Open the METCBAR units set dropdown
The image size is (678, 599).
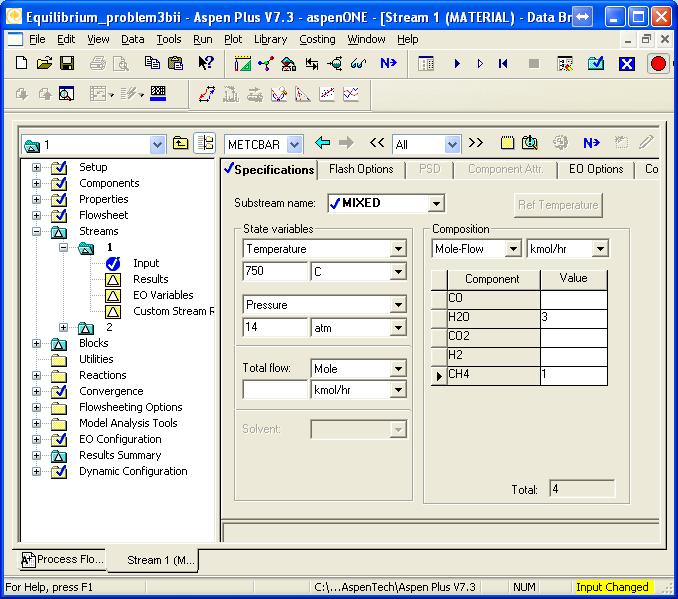click(294, 144)
